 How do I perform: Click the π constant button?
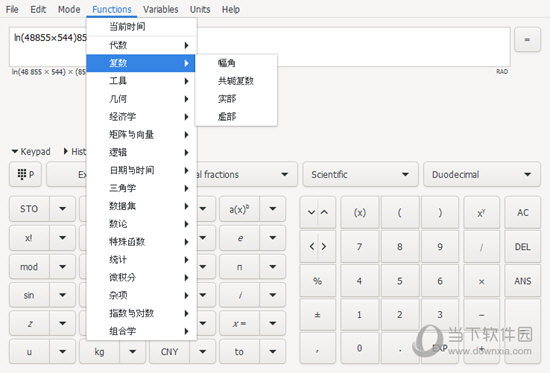(239, 267)
